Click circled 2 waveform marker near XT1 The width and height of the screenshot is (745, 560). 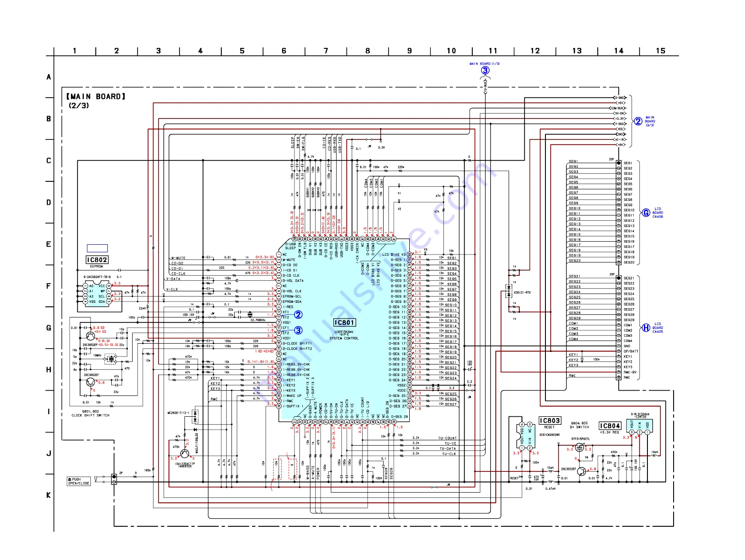point(298,315)
